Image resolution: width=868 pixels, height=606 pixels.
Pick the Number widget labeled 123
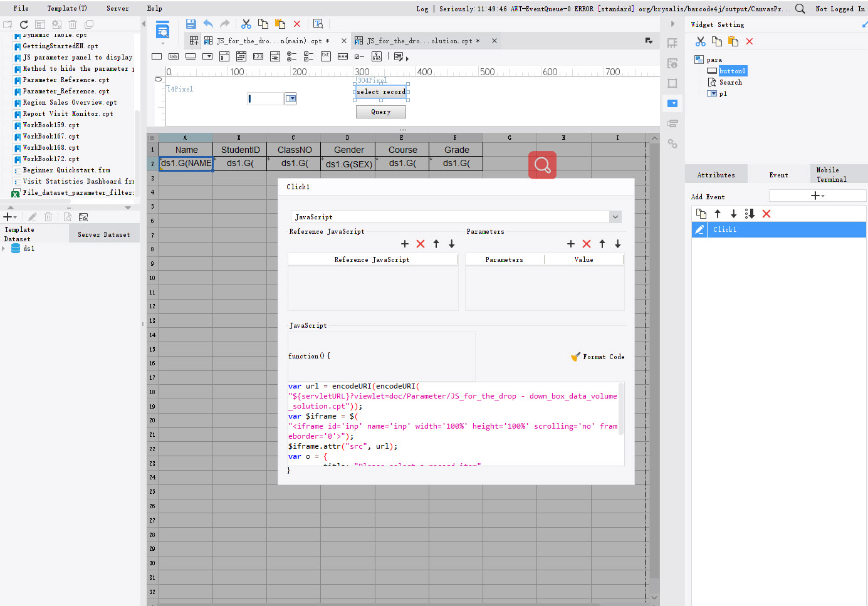click(x=258, y=56)
